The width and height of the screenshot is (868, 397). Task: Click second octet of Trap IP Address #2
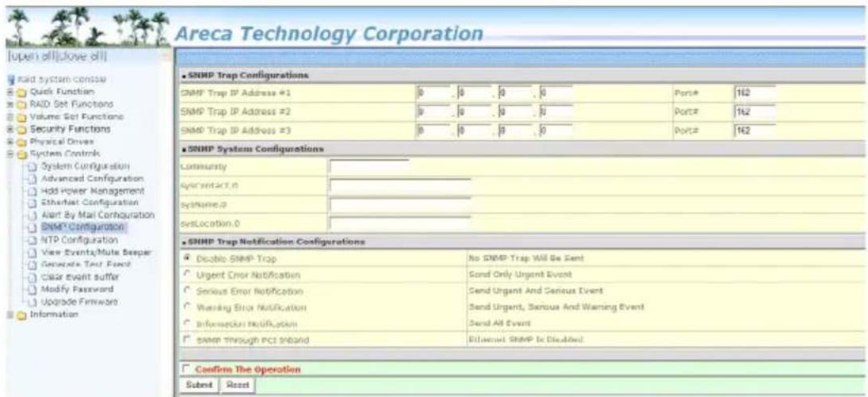(x=474, y=112)
